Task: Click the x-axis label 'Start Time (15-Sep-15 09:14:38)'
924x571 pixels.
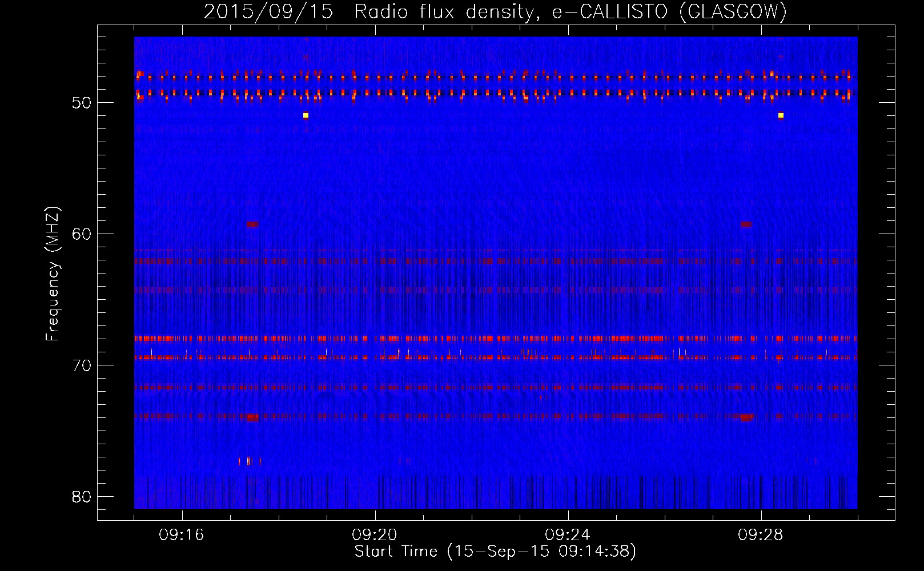Action: point(495,552)
